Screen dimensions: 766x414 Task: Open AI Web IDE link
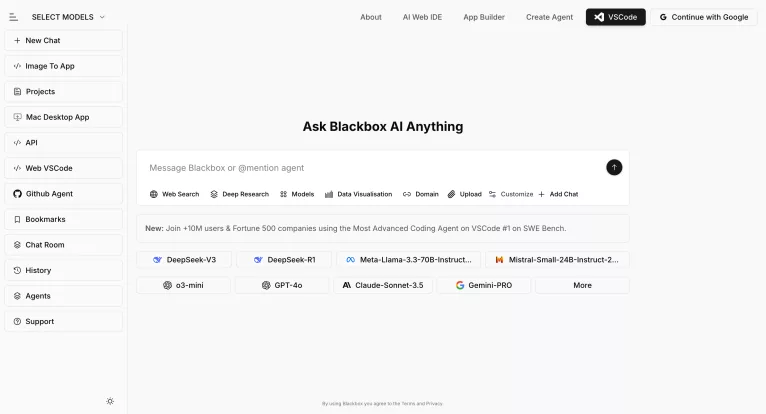(422, 17)
